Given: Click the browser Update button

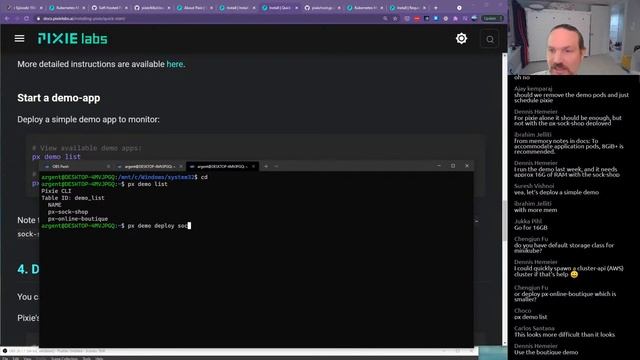Looking at the screenshot, I should pos(491,18).
